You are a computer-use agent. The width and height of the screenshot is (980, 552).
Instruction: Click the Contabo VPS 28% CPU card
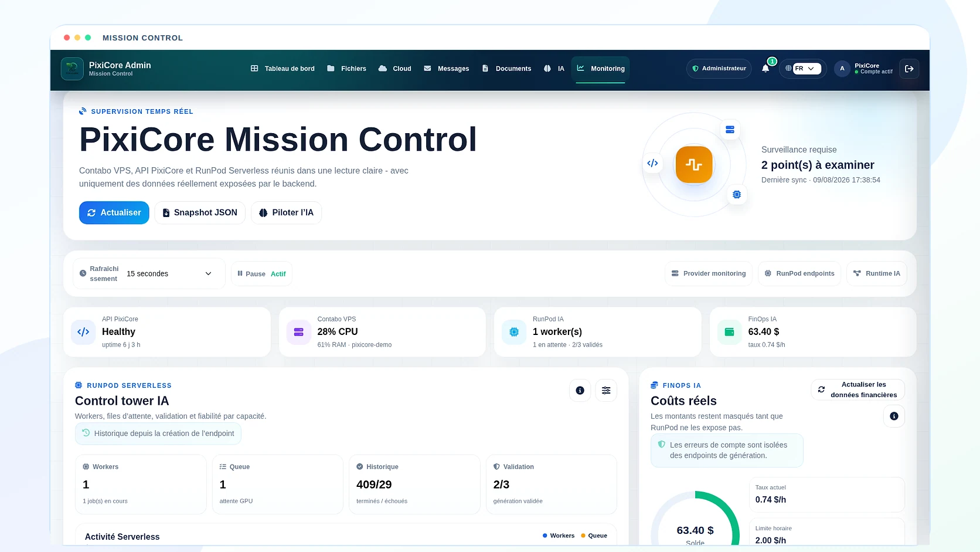tap(382, 332)
